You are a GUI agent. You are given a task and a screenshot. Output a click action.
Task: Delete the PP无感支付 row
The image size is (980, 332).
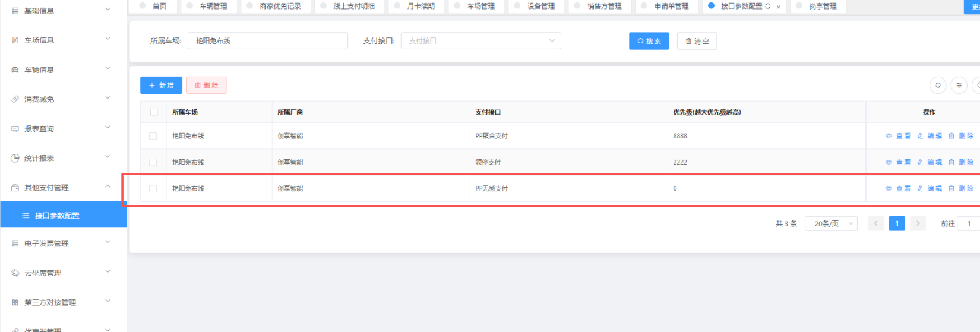tap(961, 188)
